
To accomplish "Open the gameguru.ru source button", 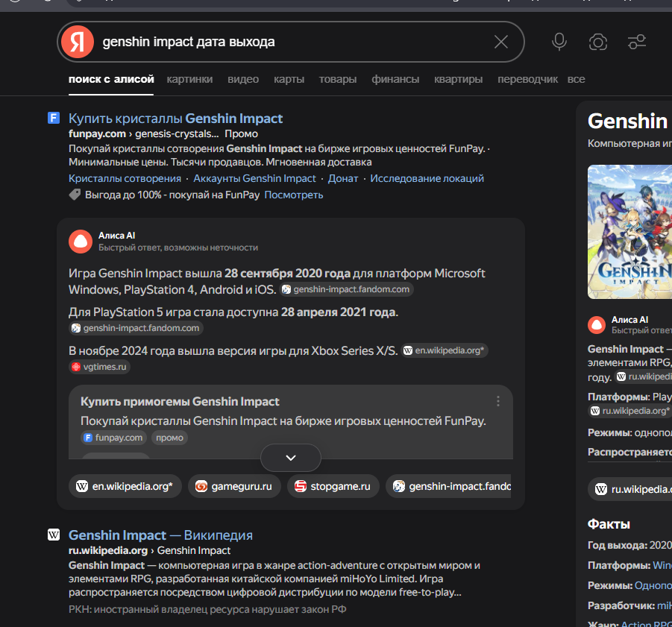I will (234, 487).
